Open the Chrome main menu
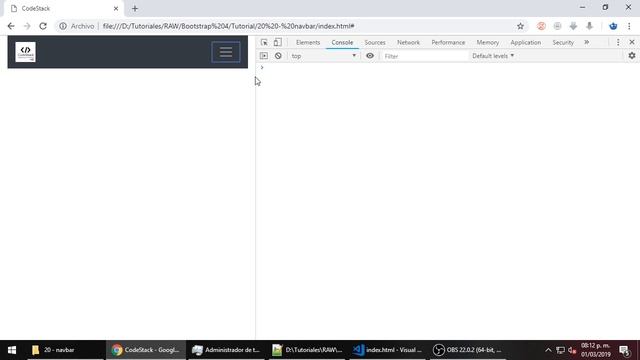The height and width of the screenshot is (360, 640). (x=629, y=26)
